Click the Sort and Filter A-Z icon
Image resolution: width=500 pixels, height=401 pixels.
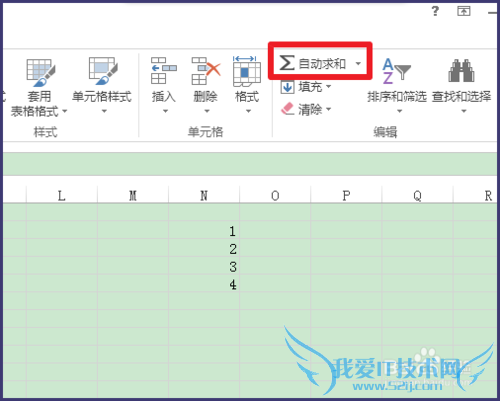[x=396, y=71]
